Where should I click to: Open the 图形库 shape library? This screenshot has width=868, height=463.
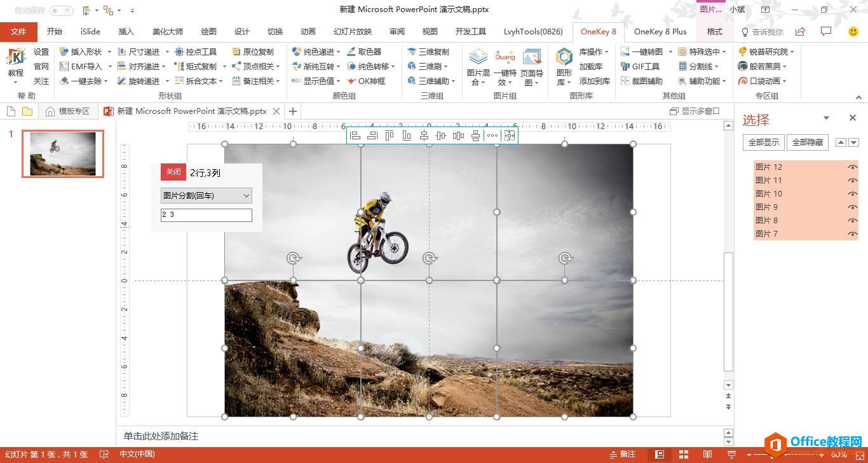(564, 67)
